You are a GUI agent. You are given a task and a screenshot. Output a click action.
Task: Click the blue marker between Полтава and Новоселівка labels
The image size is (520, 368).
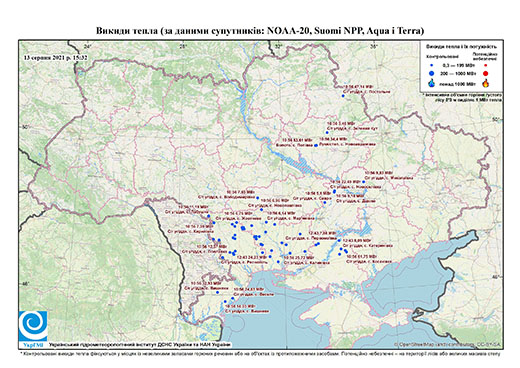tap(316, 145)
